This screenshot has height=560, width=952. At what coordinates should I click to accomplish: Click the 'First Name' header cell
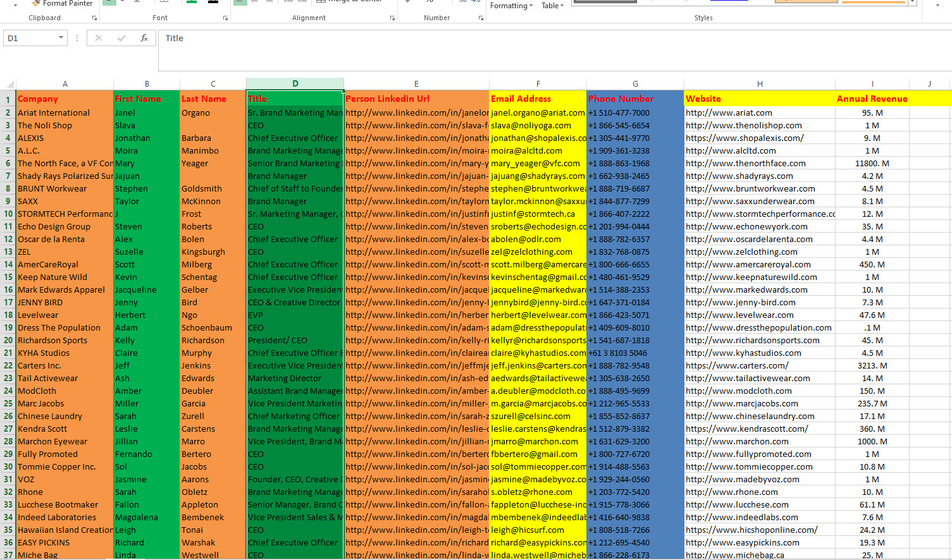click(147, 99)
